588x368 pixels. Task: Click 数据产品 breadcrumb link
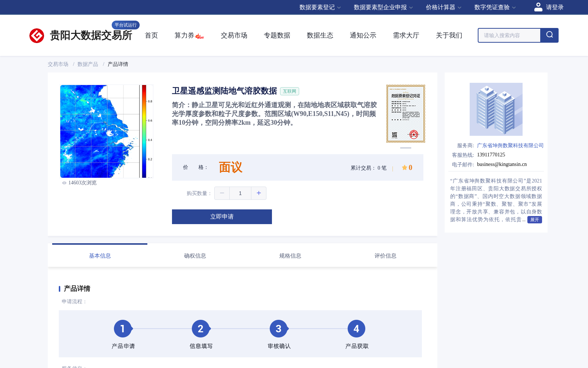click(88, 64)
